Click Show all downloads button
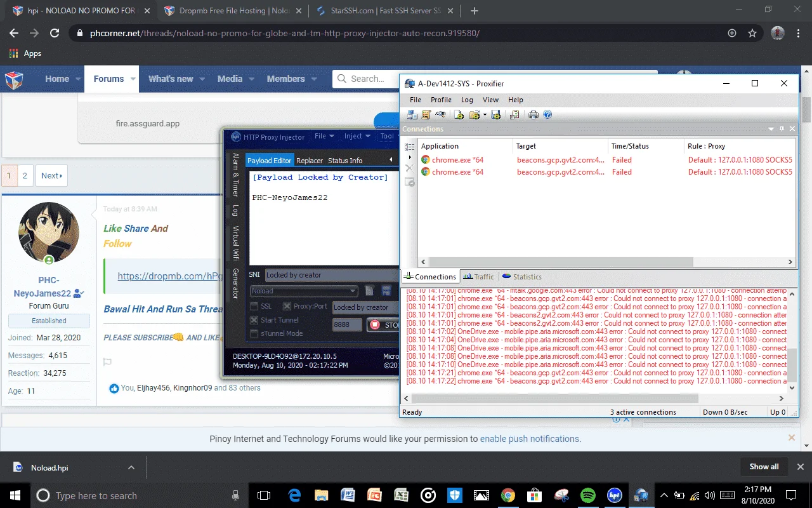812x508 pixels. [764, 467]
